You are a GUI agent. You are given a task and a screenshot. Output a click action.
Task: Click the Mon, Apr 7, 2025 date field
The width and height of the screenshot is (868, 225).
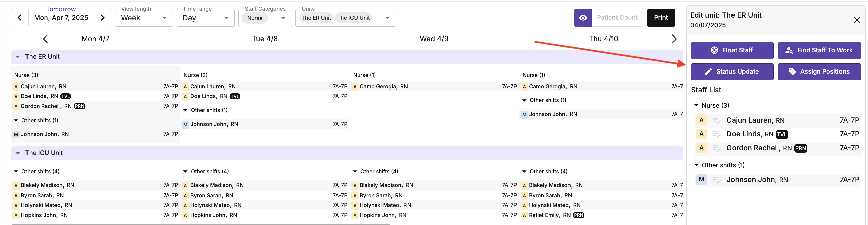pos(61,18)
